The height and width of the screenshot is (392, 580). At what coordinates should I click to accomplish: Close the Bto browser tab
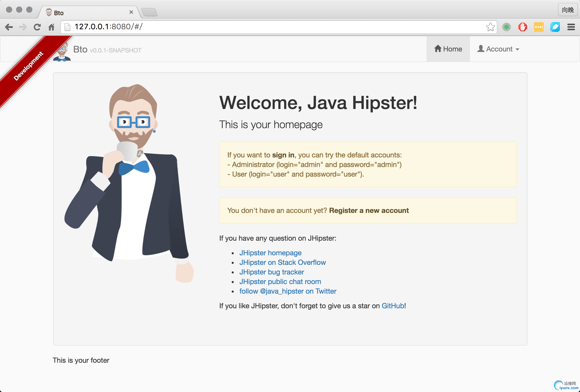click(131, 12)
